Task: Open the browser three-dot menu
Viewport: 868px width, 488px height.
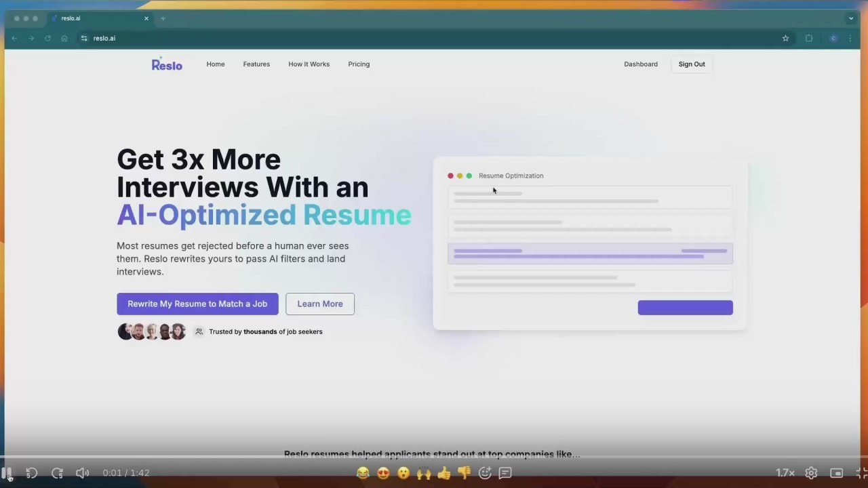Action: click(x=850, y=39)
